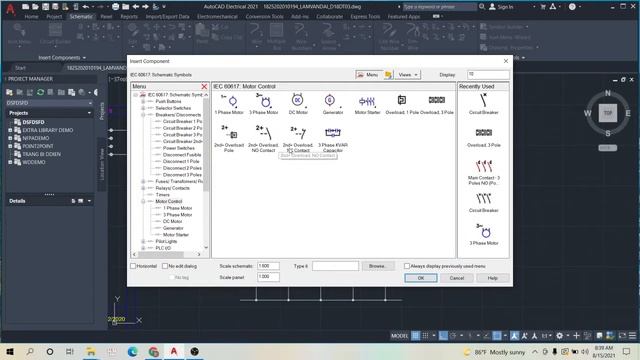Click Cancel in Insert Component dialog
This screenshot has width=640, height=360.
coord(457,278)
